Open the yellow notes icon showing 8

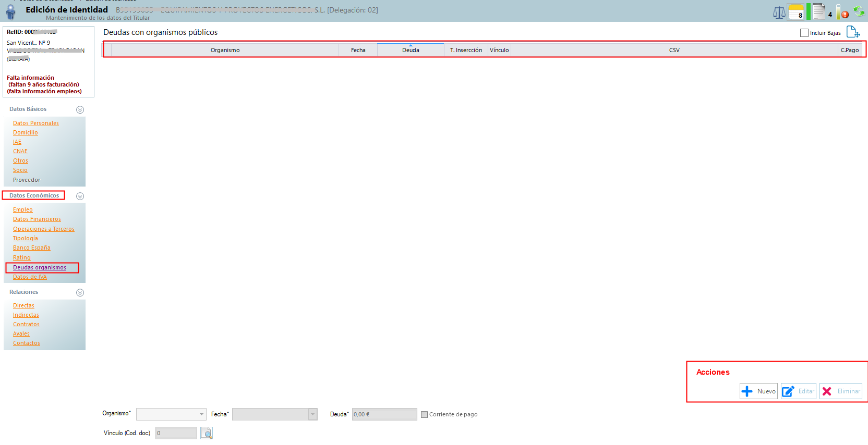coord(795,11)
